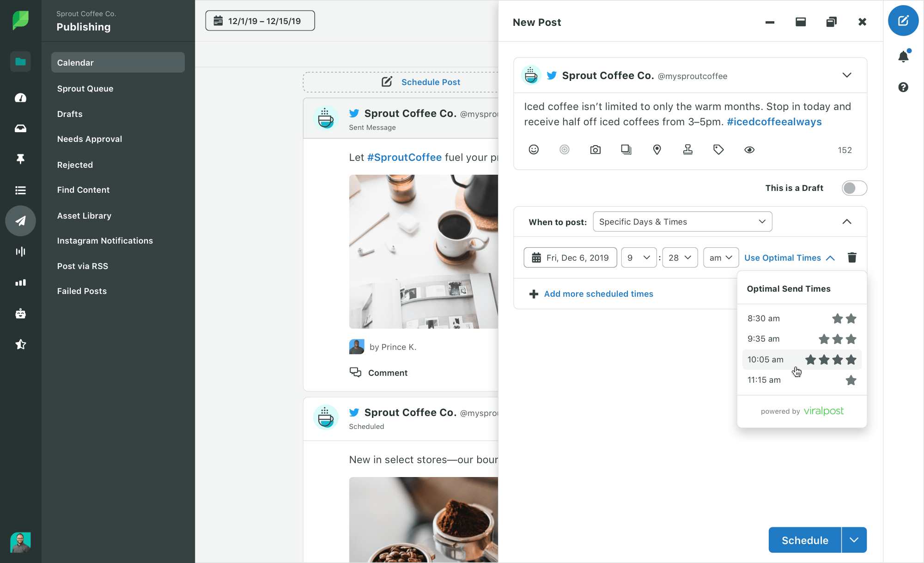924x563 pixels.
Task: Open Find Content
Action: pyautogui.click(x=83, y=190)
